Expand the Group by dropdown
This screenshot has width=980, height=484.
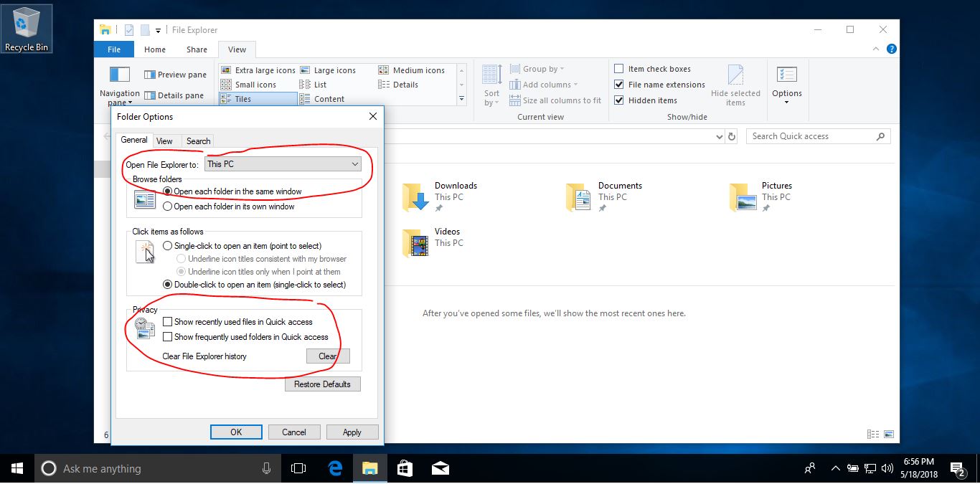(x=537, y=69)
